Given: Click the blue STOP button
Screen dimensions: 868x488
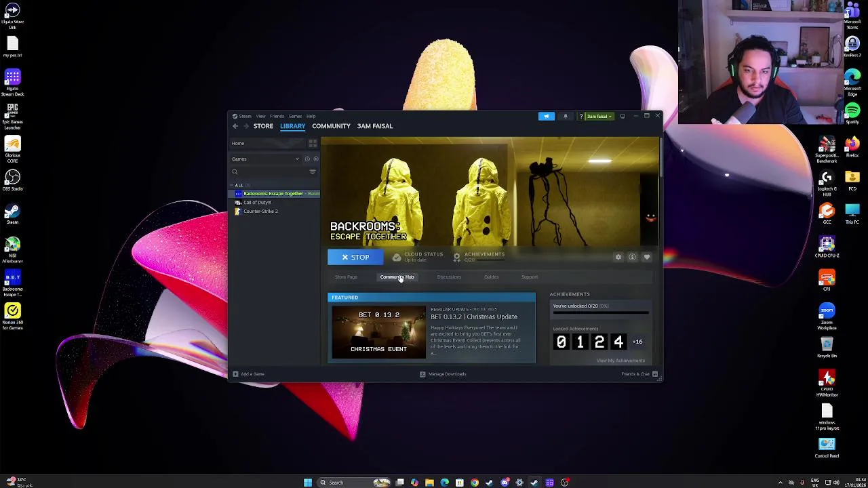Looking at the screenshot, I should point(355,258).
